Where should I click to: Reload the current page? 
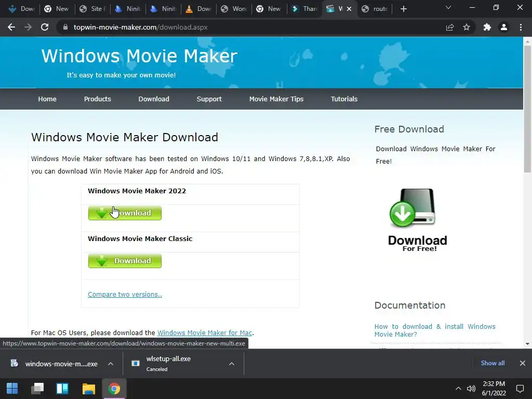pos(45,27)
